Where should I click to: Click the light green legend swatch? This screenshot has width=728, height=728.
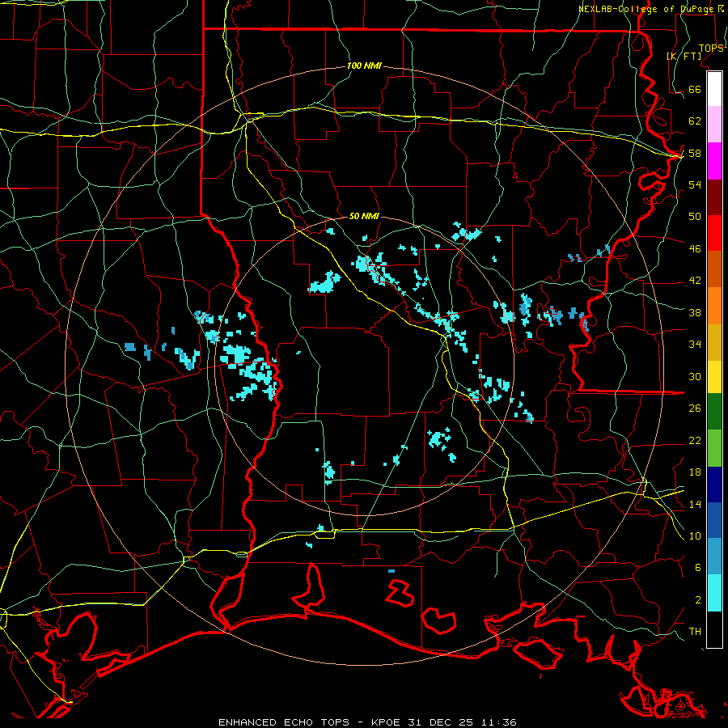click(x=714, y=447)
